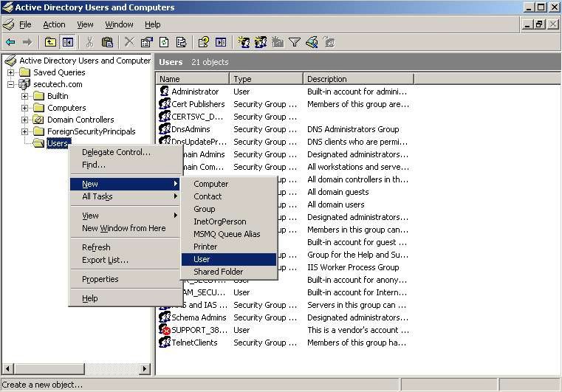Click the Cut scissors toolbar icon
Image resolution: width=562 pixels, height=392 pixels.
89,42
